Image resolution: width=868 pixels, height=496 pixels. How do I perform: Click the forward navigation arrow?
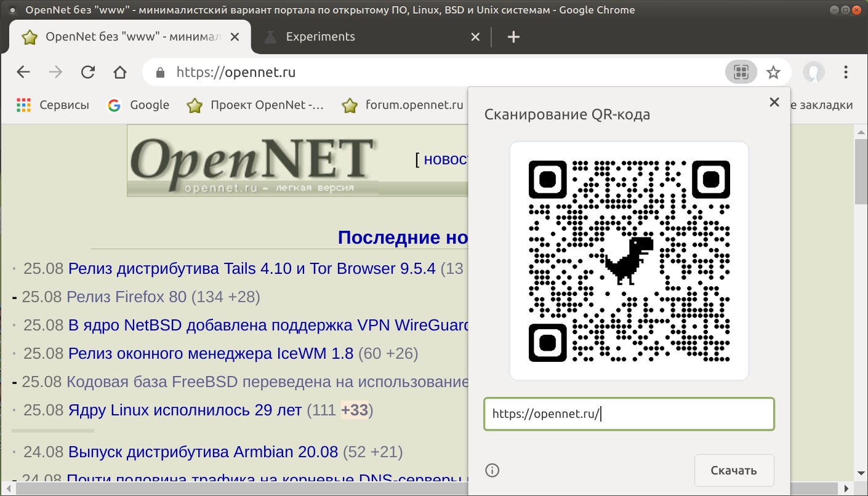pyautogui.click(x=55, y=73)
